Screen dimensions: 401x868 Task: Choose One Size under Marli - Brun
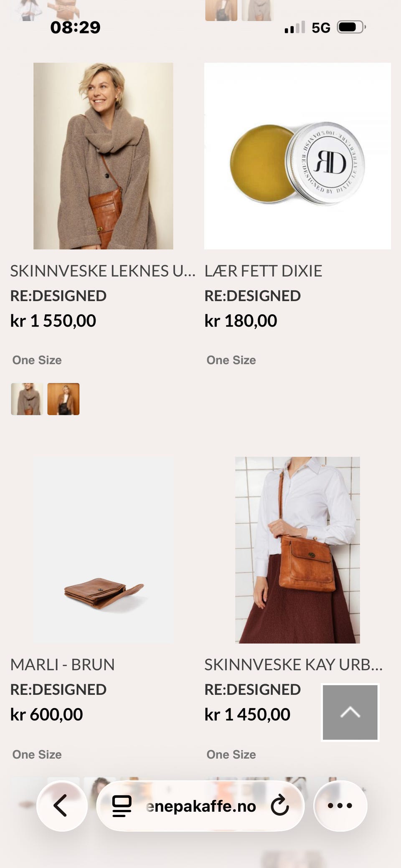(37, 754)
